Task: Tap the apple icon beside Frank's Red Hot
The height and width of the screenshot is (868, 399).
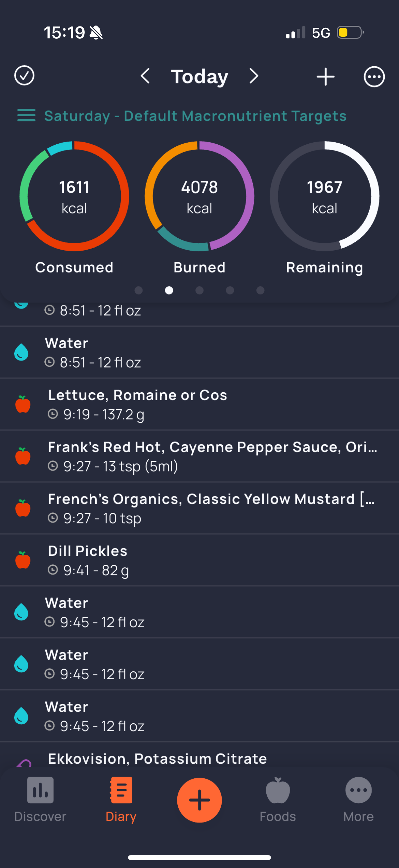Action: pyautogui.click(x=23, y=456)
